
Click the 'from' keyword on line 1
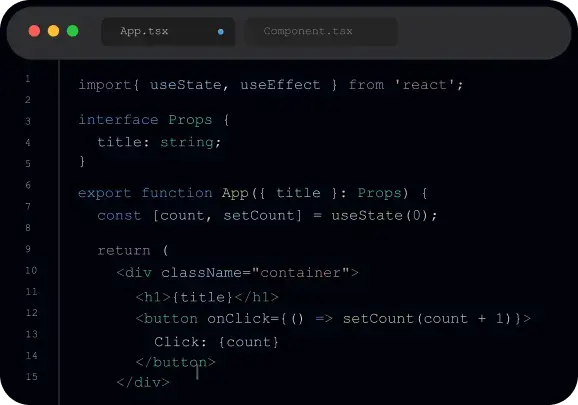click(366, 85)
